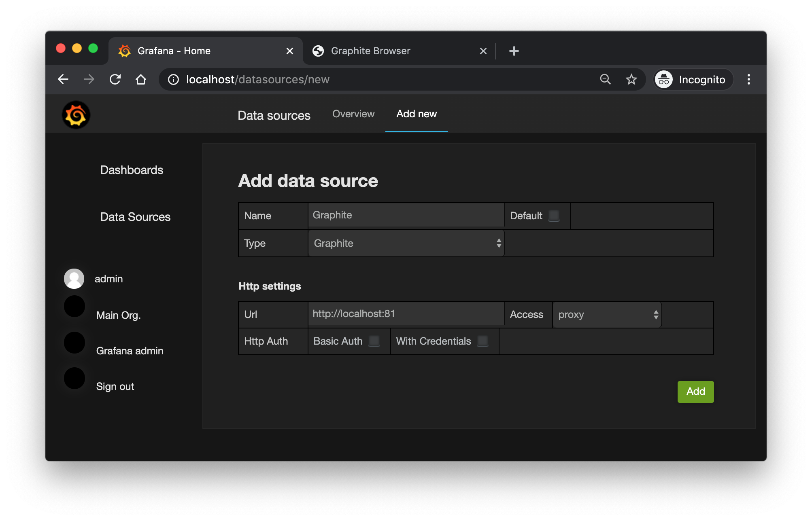Click the Dashboards menu item
This screenshot has height=521, width=812.
click(132, 169)
